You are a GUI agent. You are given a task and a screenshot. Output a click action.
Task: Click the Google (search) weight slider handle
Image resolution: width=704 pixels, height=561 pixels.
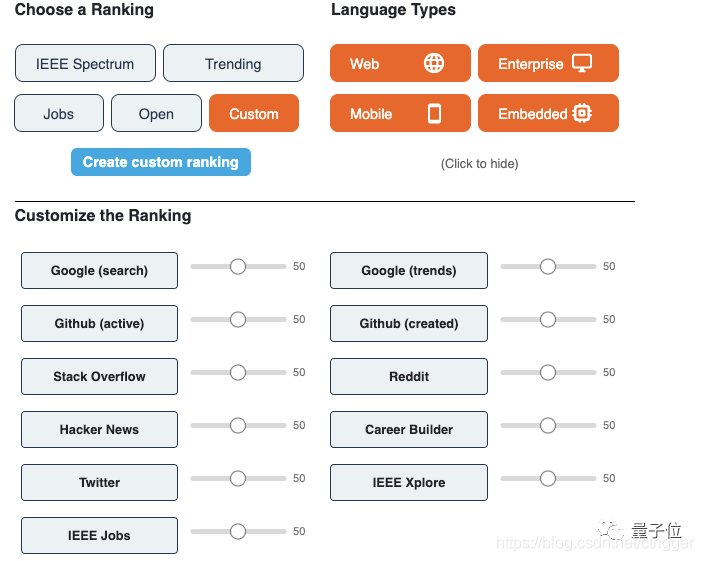[x=238, y=266]
